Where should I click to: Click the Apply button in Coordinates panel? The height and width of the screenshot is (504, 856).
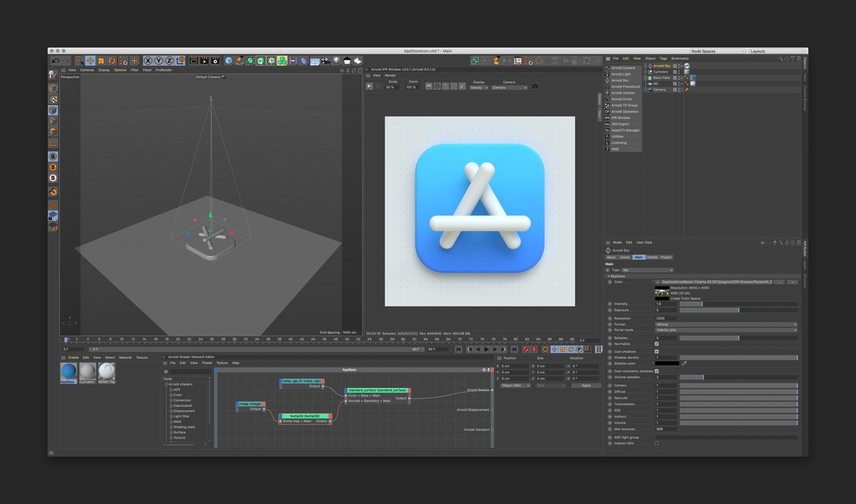[586, 385]
